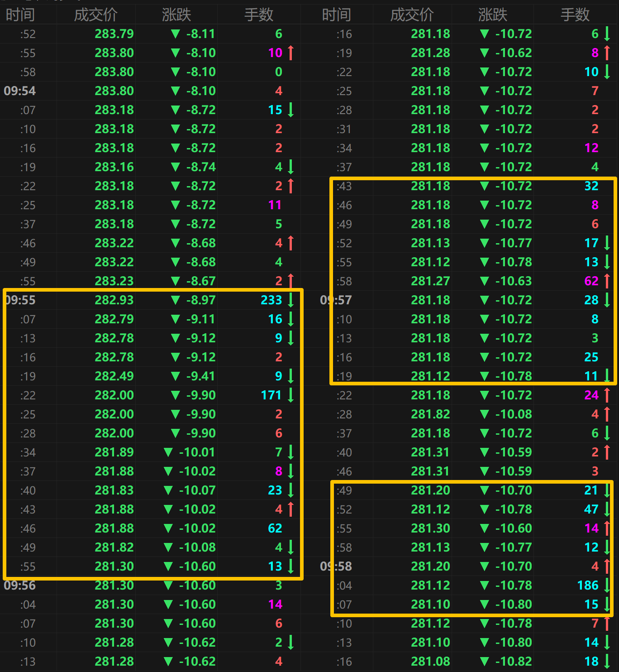
Task: Click the price 281.08
Action: 430,661
